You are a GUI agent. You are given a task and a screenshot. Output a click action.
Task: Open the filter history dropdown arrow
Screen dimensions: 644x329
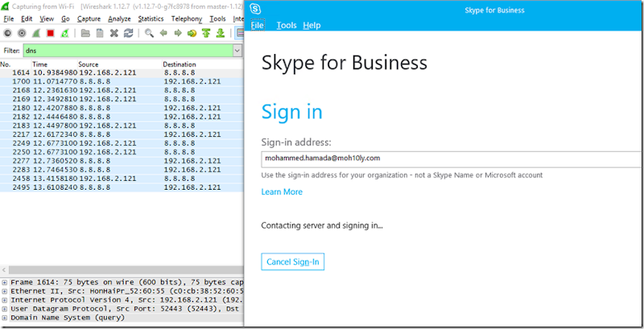pos(237,51)
